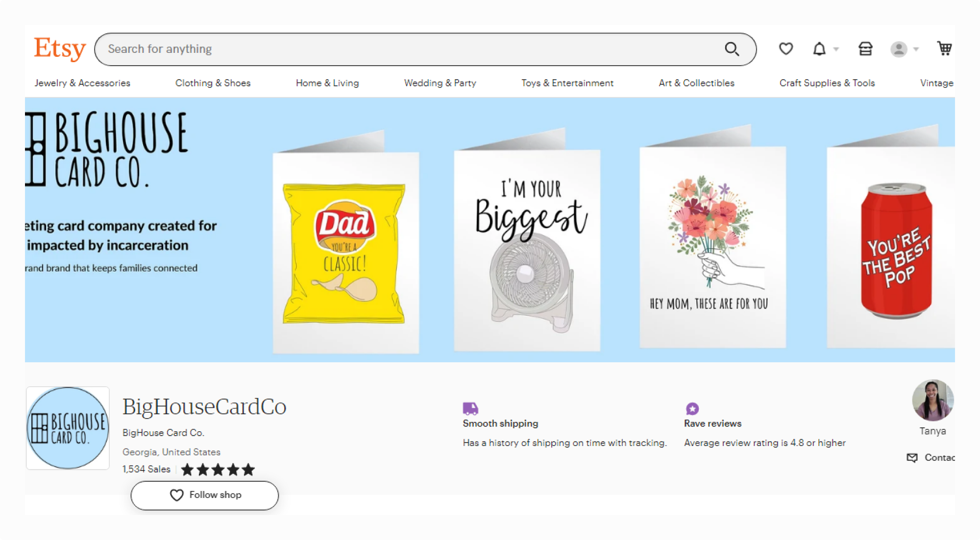Screen dimensions: 980x540
Task: Open the account profile avatar
Action: [899, 49]
